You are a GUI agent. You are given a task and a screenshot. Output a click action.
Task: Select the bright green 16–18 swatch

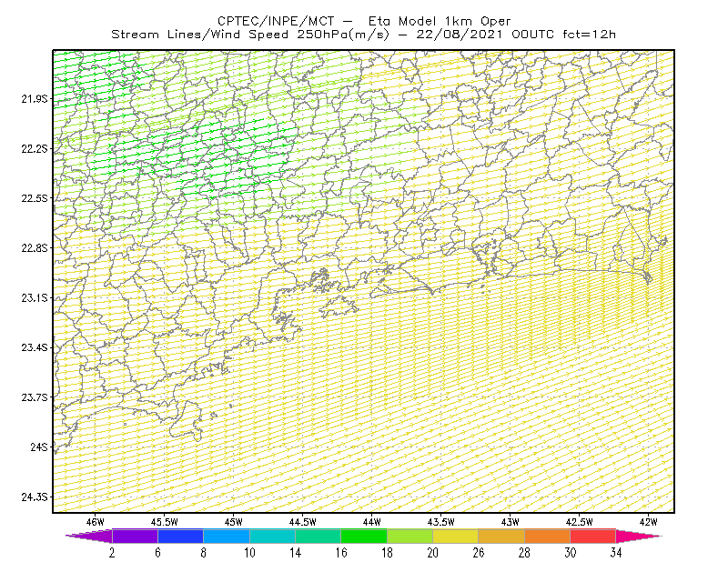364,536
